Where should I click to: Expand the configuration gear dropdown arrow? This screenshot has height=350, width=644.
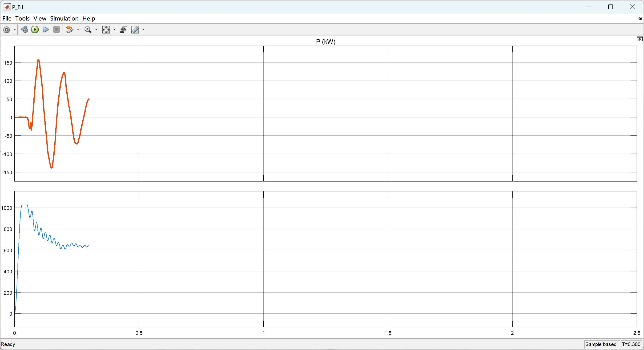15,30
